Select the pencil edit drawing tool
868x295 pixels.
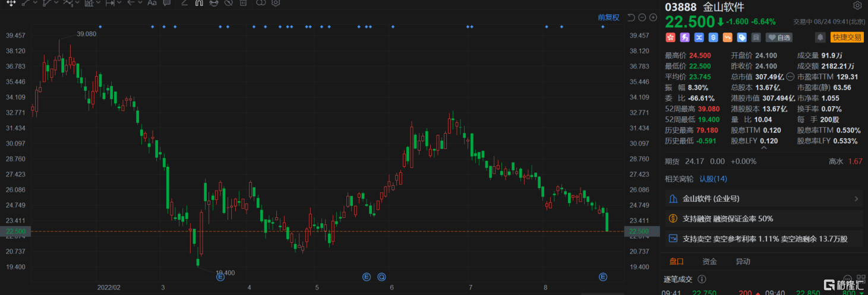pos(184,3)
